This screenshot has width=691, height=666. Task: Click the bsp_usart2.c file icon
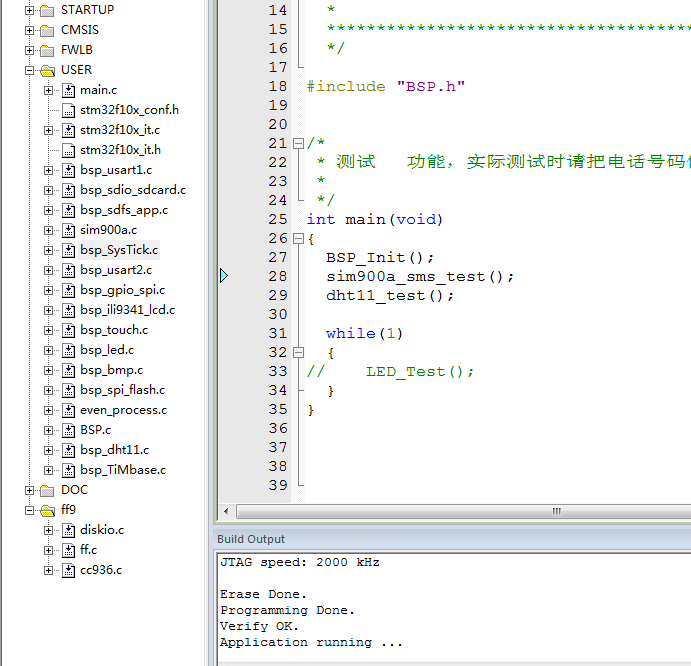[x=68, y=270]
